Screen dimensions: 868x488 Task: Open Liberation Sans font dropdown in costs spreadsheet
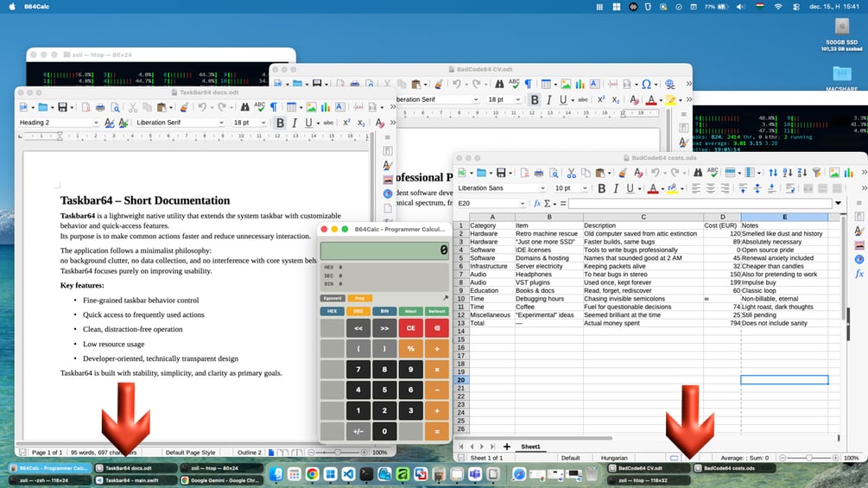[542, 188]
